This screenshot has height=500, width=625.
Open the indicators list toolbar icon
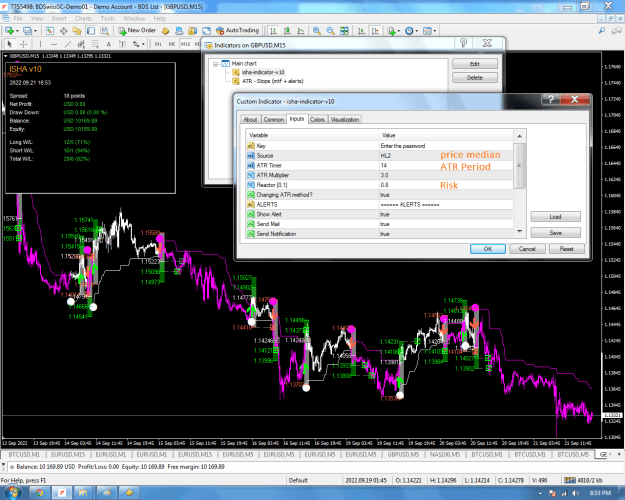coord(391,31)
